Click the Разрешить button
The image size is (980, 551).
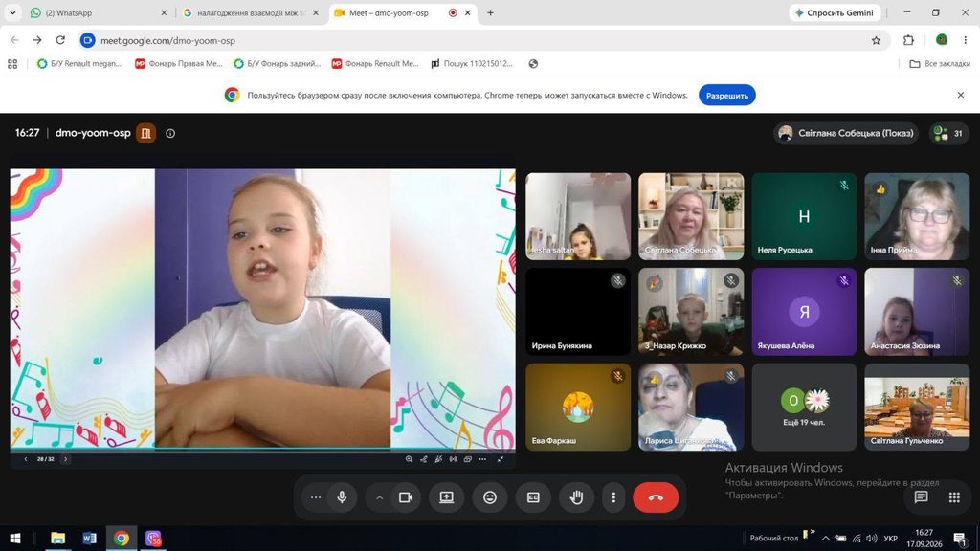click(727, 96)
